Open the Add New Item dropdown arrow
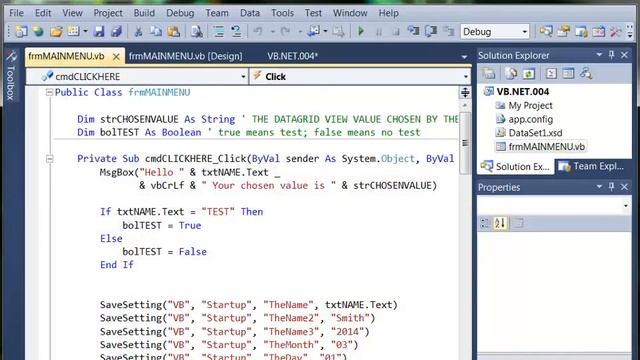The height and width of the screenshot is (360, 640). point(85,31)
